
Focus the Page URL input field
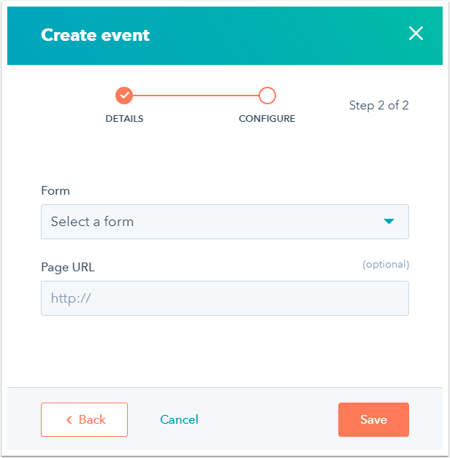225,298
